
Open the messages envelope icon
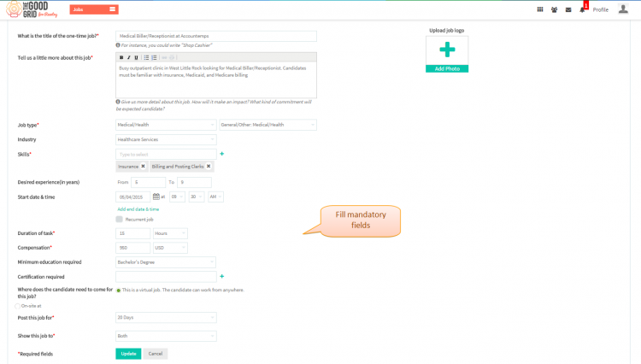tap(568, 9)
